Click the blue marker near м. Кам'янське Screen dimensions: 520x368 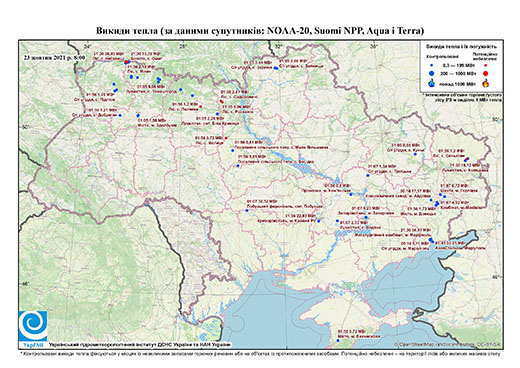(351, 194)
